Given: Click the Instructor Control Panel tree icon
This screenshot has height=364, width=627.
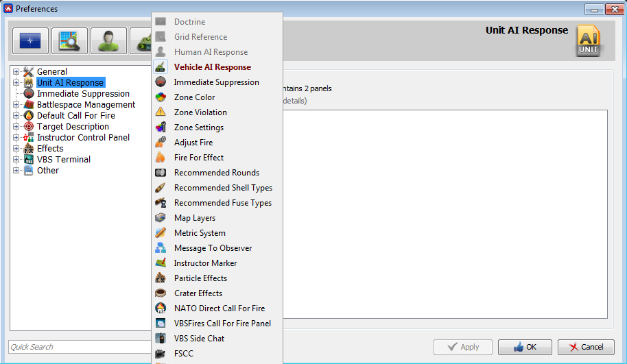Looking at the screenshot, I should tap(28, 138).
